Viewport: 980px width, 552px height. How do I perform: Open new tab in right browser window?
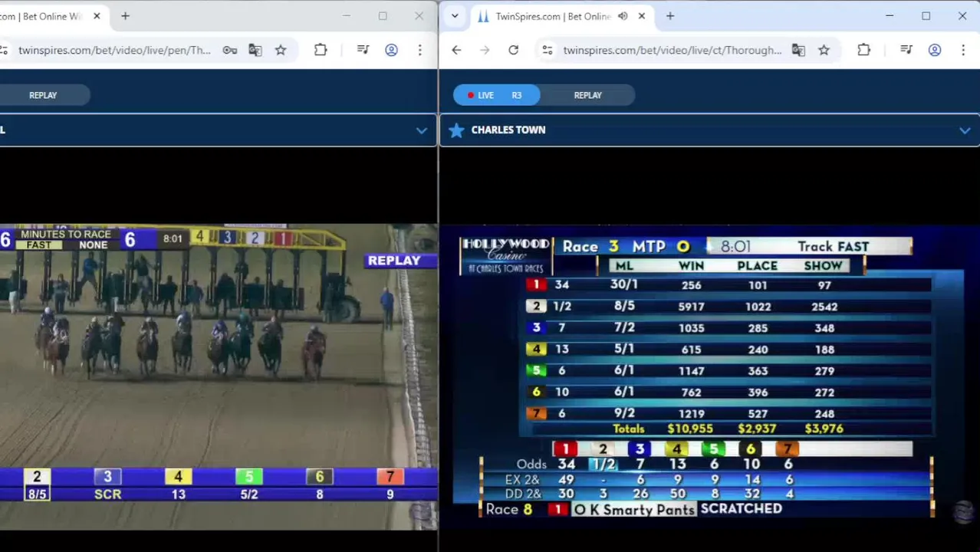(x=670, y=16)
